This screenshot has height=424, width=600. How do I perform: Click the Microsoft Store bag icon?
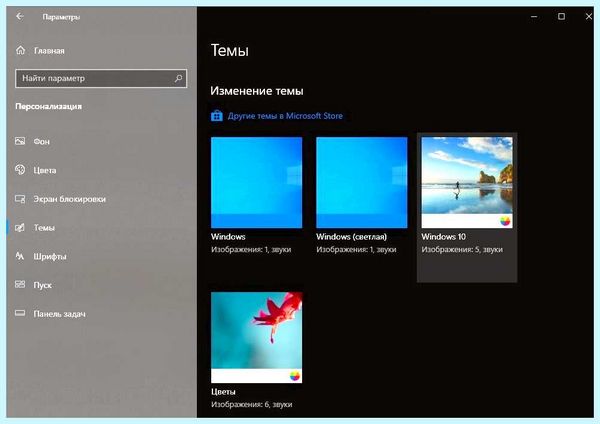click(217, 116)
